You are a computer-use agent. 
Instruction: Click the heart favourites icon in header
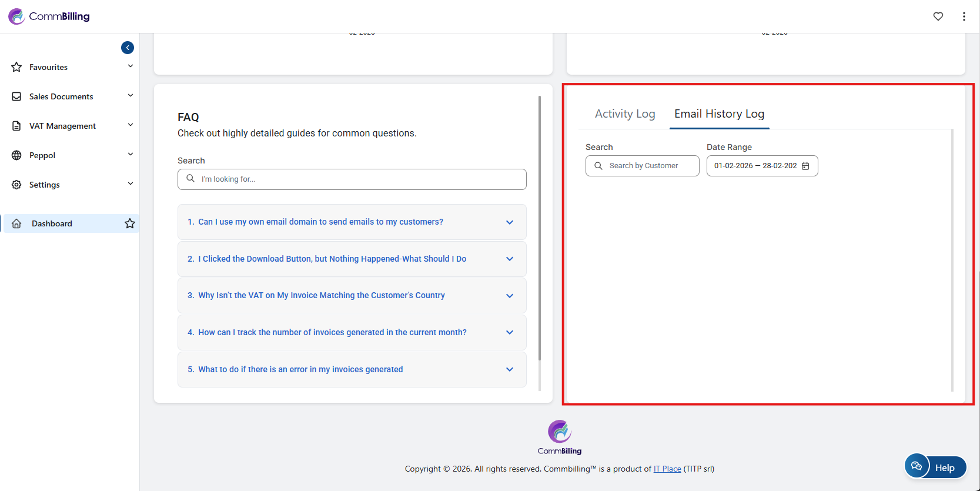pyautogui.click(x=938, y=16)
